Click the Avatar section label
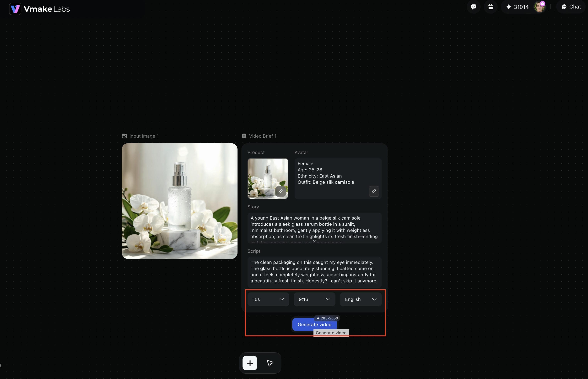The height and width of the screenshot is (379, 588). 301,153
